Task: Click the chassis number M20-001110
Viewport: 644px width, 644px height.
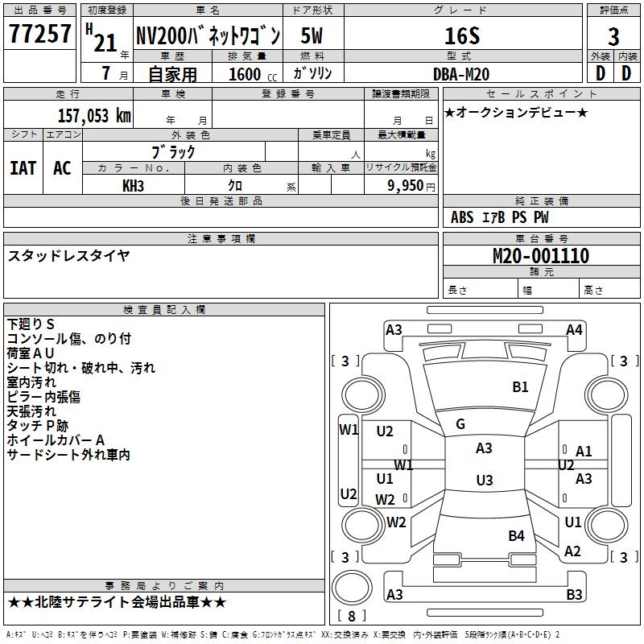Action: [540, 257]
